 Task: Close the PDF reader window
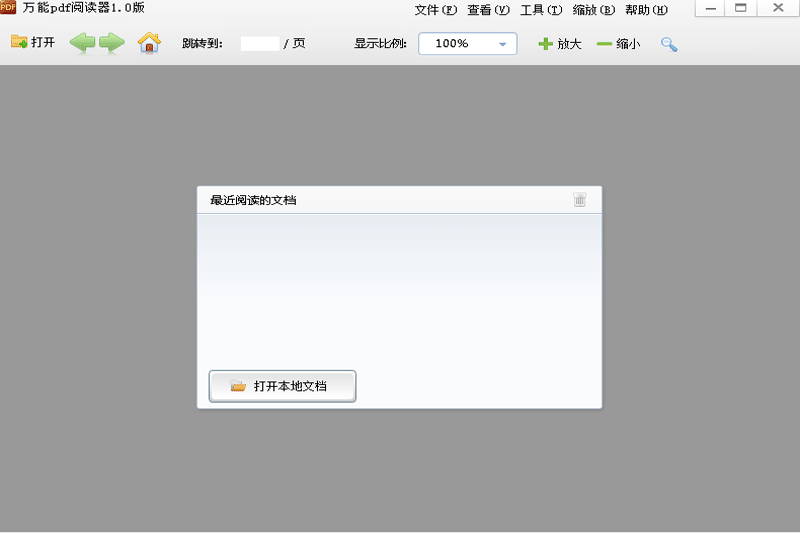(x=778, y=9)
